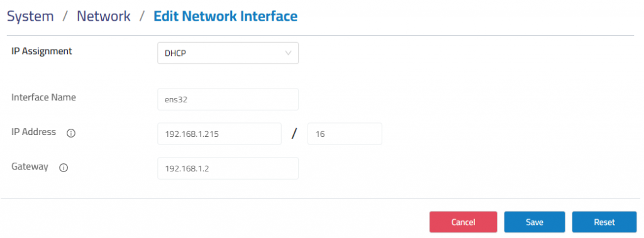Open the IP Assignment DHCP selector

pyautogui.click(x=228, y=53)
